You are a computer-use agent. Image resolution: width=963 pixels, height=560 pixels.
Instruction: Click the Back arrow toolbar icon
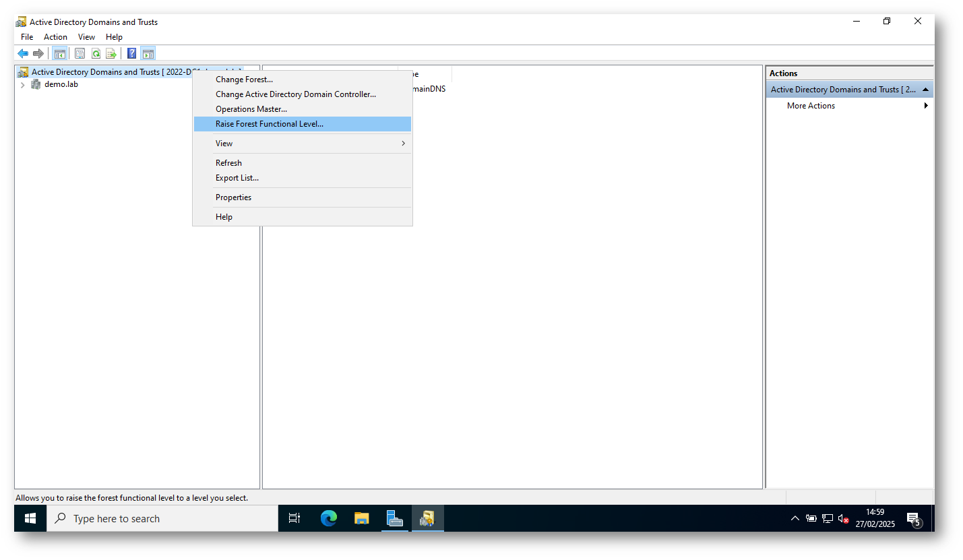tap(23, 53)
